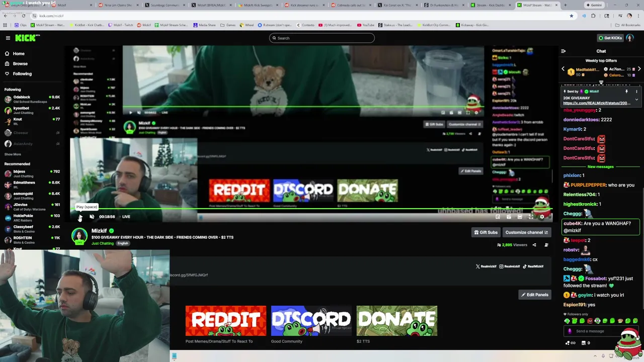Open Mizkif's X Realmizkif link
Image resolution: width=644 pixels, height=362 pixels.
[x=486, y=266]
